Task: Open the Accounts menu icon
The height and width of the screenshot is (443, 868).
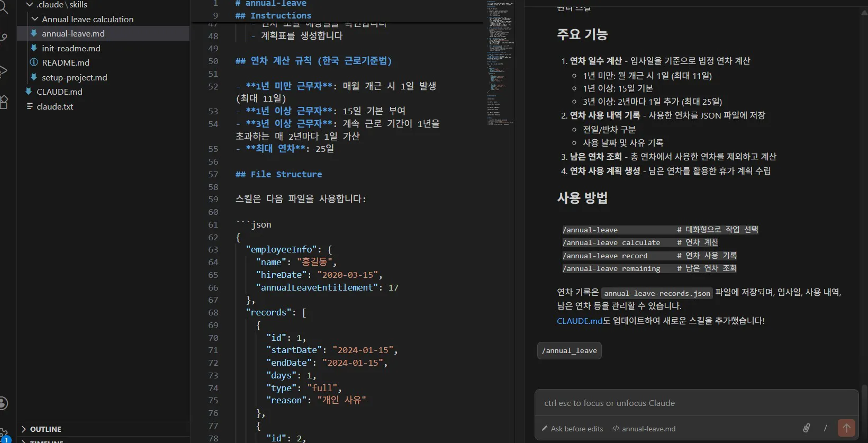Action: tap(3, 403)
